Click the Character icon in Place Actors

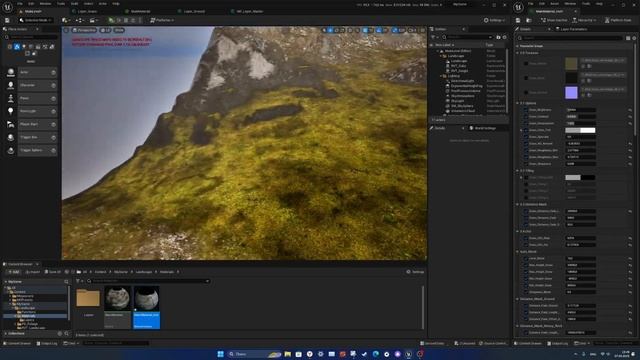11,85
